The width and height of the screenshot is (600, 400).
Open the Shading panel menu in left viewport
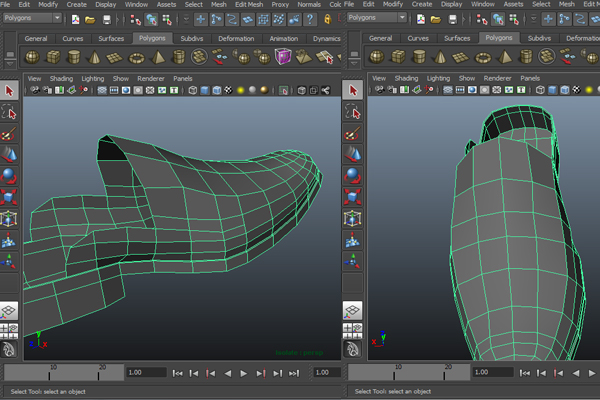pos(61,78)
